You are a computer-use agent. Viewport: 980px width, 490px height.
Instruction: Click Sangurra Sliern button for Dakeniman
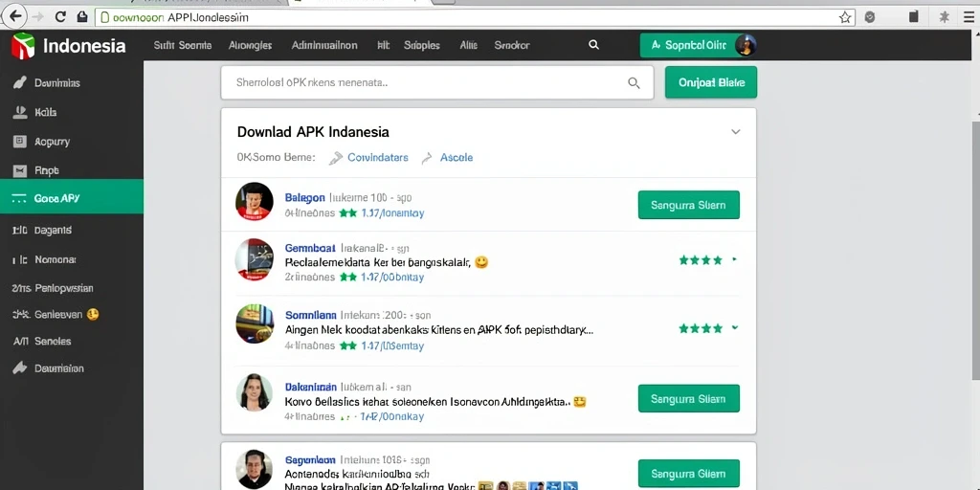click(689, 398)
